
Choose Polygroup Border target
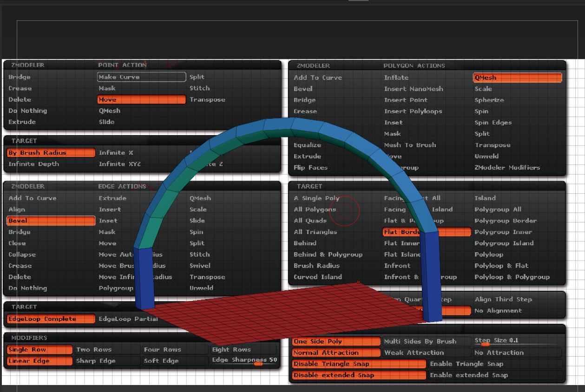pos(505,221)
